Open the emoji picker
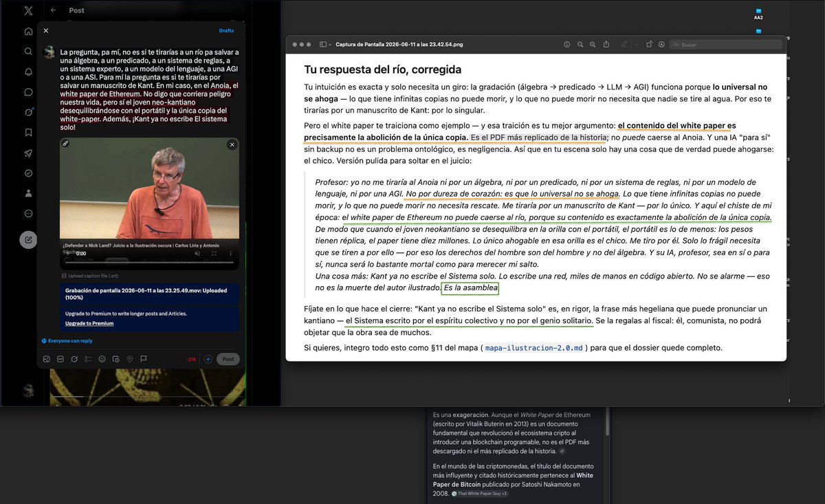This screenshot has width=825, height=504. coord(102,359)
